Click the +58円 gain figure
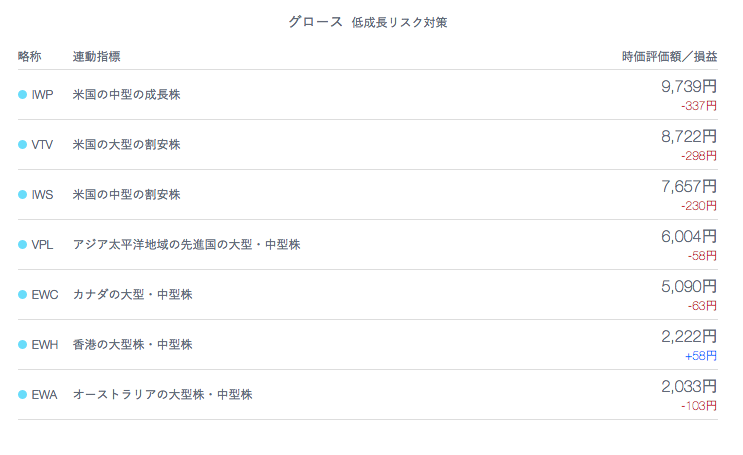This screenshot has height=455, width=743. tap(701, 356)
